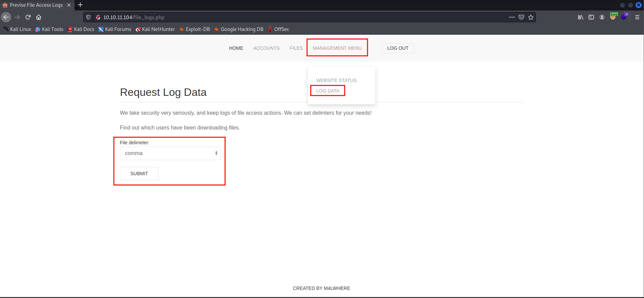Viewport: 644px width, 298px height.
Task: Select Log Data from the dropdown menu
Action: pyautogui.click(x=328, y=91)
